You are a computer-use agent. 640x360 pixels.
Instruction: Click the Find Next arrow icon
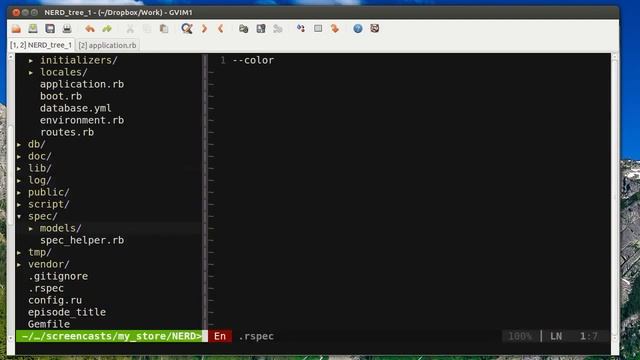pos(204,29)
